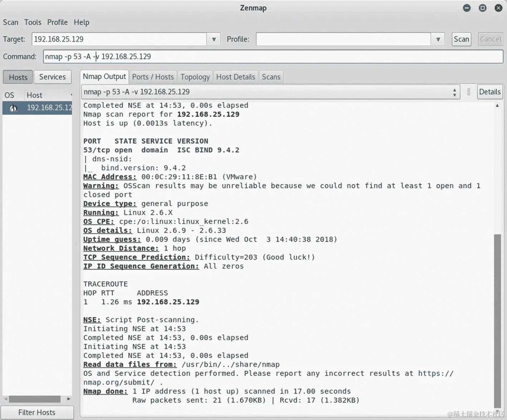Click the host list horizontal scrollbar

(x=35, y=399)
